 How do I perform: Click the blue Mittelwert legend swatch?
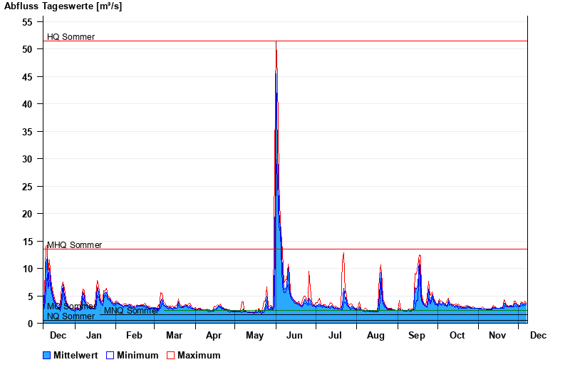(x=47, y=355)
